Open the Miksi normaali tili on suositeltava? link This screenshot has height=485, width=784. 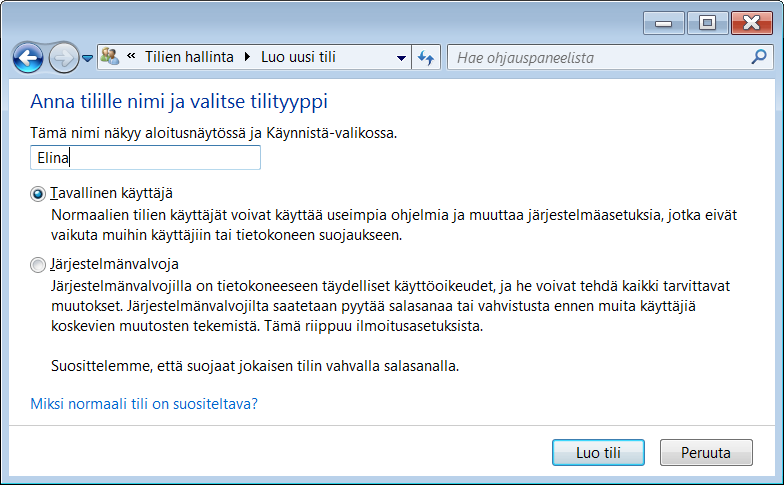coord(144,404)
